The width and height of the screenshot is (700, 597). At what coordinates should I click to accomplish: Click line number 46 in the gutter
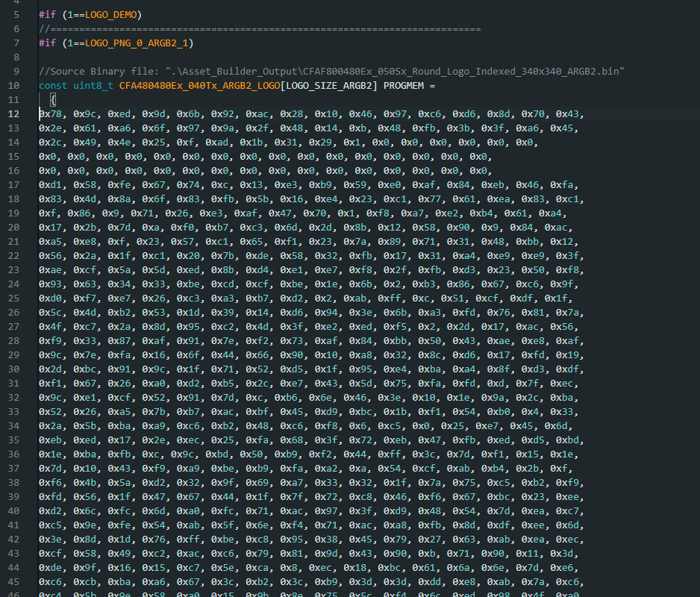(14, 596)
